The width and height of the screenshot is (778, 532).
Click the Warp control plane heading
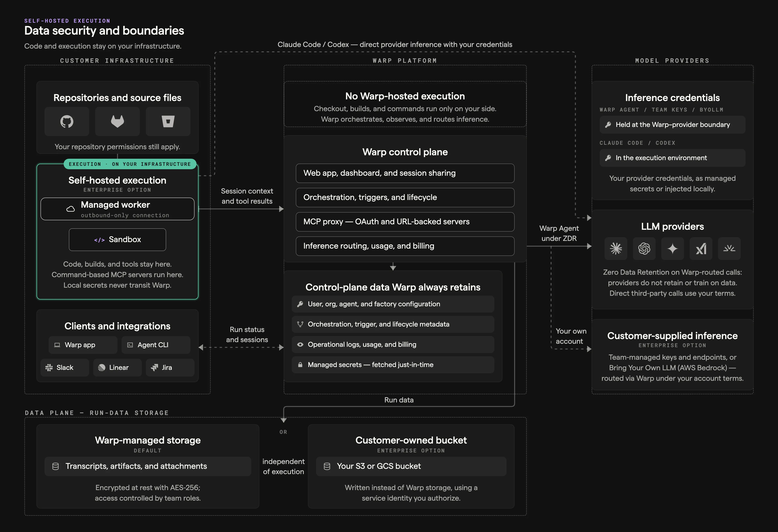pos(405,152)
